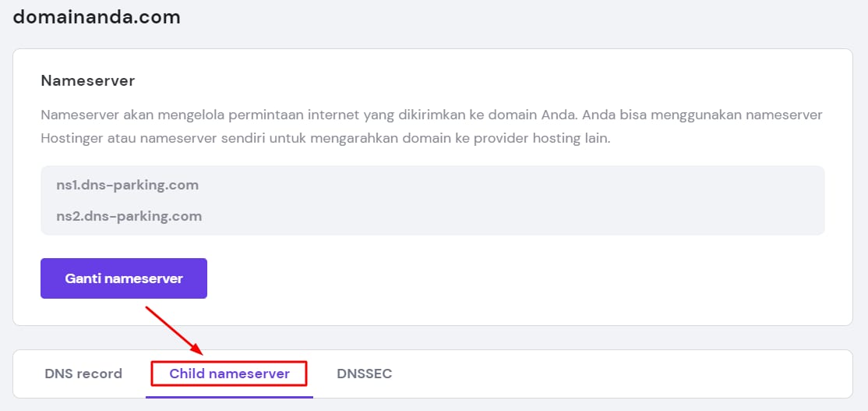Click empty space right of ns1.dns-parking.com
The width and height of the screenshot is (868, 411).
506,185
